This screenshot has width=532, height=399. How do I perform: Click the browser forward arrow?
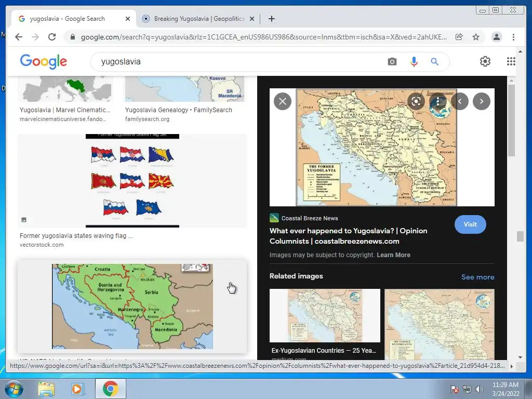(35, 37)
